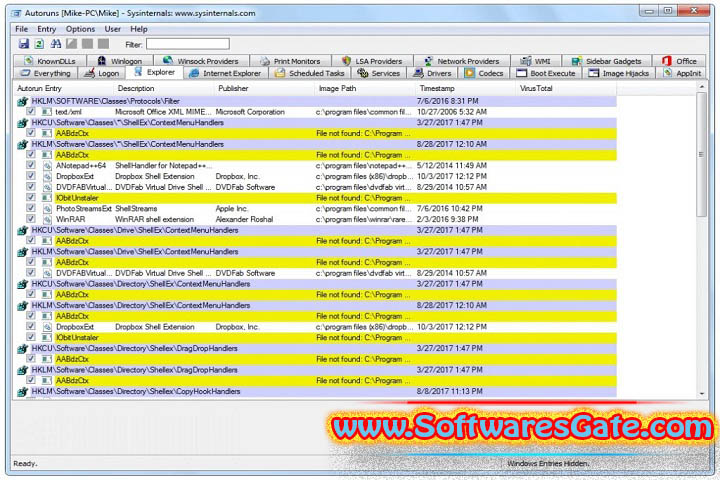Click the registry icon beside HKLM\SOFTWARE\Classes\Protocols\Filter
The image size is (720, 480).
(22, 102)
